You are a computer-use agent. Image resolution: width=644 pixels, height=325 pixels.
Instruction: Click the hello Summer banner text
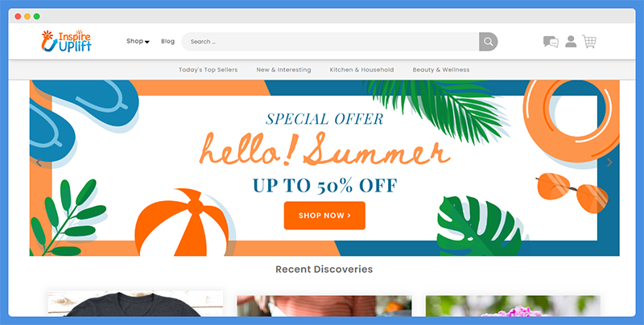324,150
